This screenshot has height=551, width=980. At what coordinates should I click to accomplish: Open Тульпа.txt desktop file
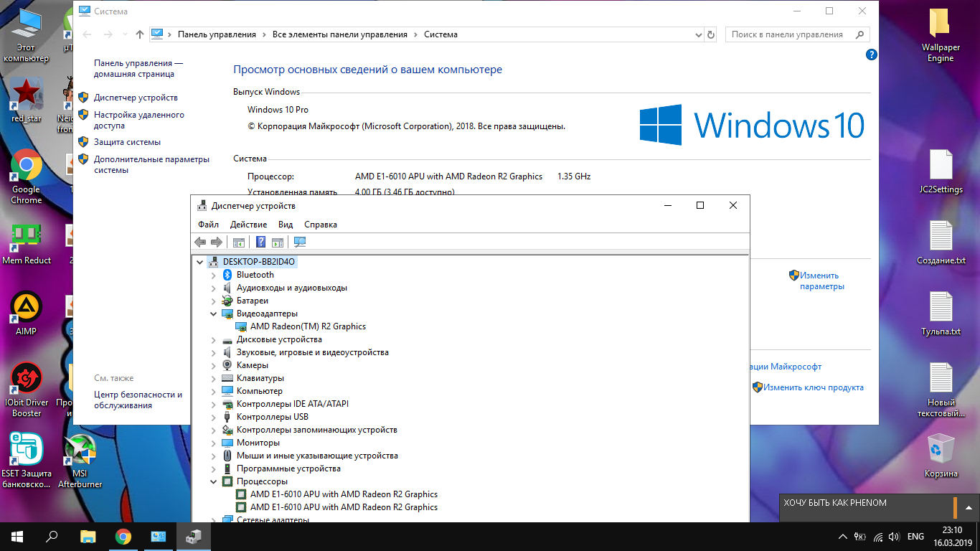[x=941, y=314]
